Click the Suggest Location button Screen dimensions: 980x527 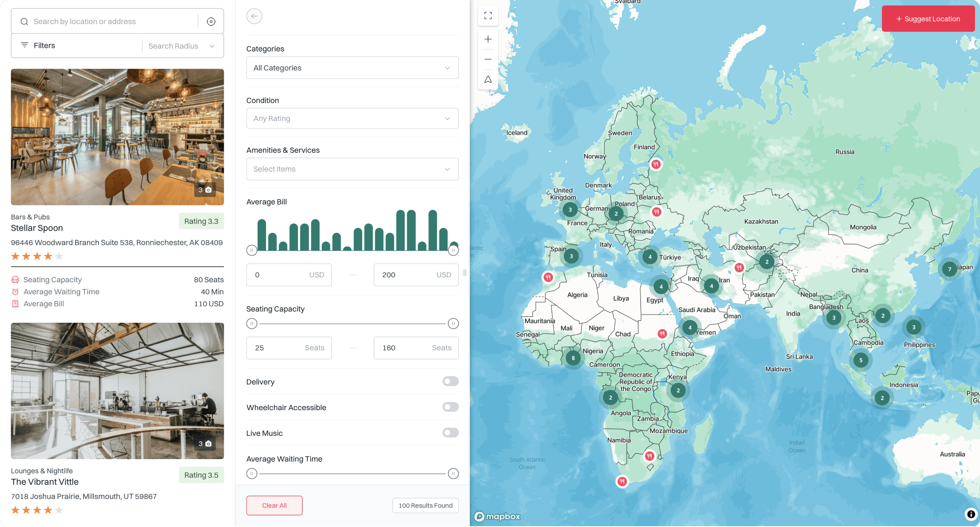tap(928, 19)
